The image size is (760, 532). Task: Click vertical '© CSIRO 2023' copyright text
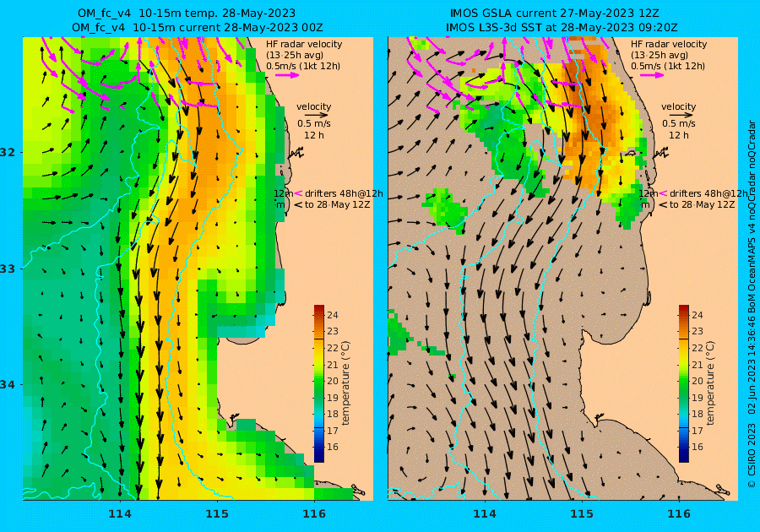click(752, 455)
